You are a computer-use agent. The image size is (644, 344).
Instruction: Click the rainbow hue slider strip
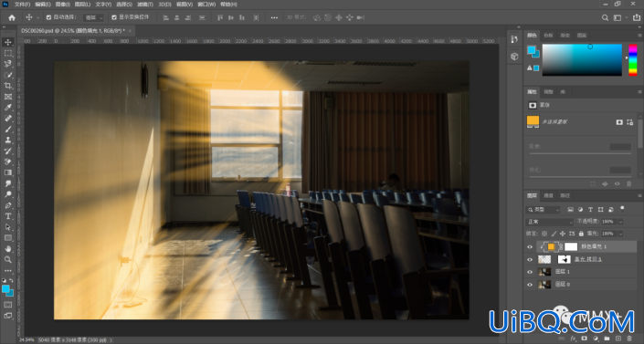pos(633,60)
